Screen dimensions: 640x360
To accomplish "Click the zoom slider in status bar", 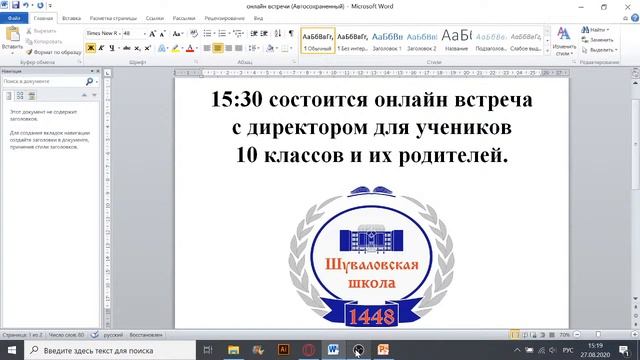I will [598, 334].
